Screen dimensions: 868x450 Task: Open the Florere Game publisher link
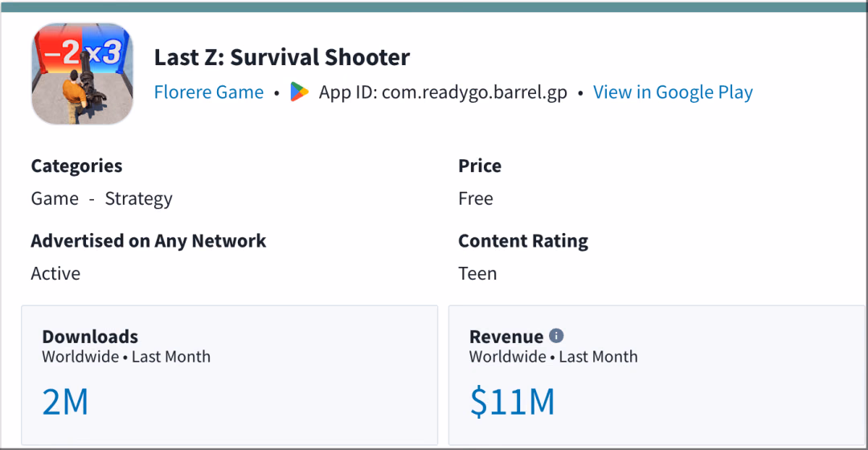point(209,92)
